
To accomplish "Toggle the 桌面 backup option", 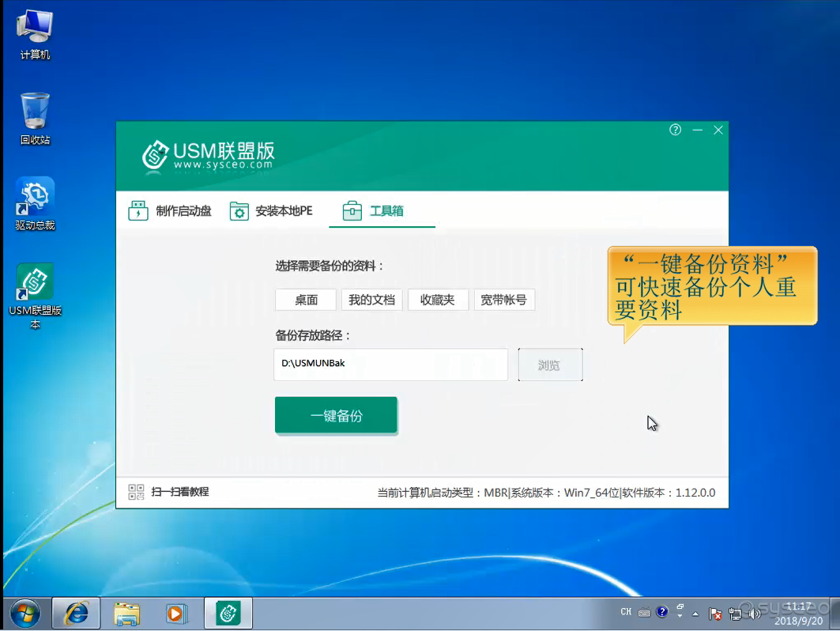I will [x=306, y=300].
